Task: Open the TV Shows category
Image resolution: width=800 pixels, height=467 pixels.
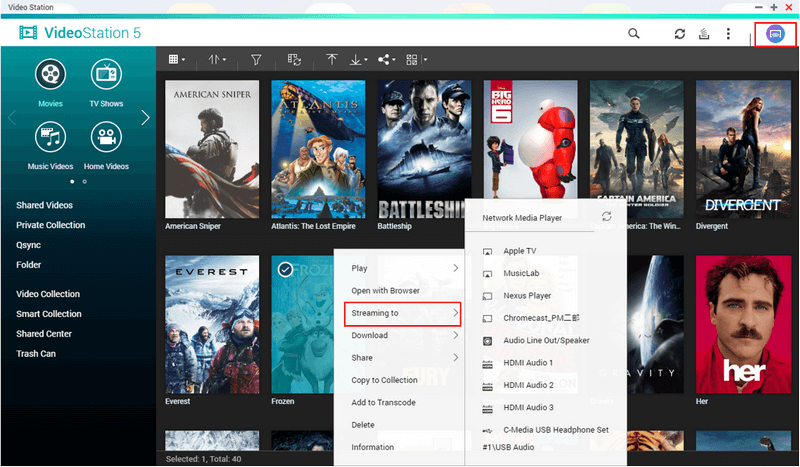Action: click(106, 83)
